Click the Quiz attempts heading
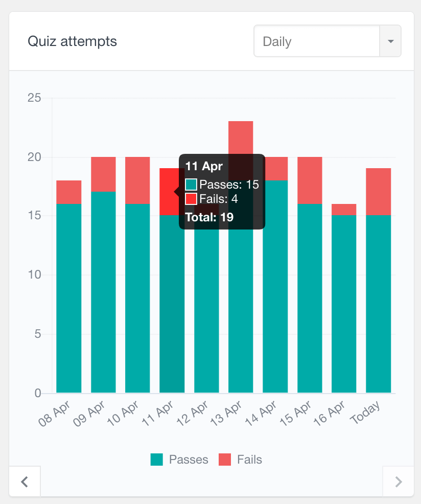The width and height of the screenshot is (421, 504). click(x=72, y=41)
